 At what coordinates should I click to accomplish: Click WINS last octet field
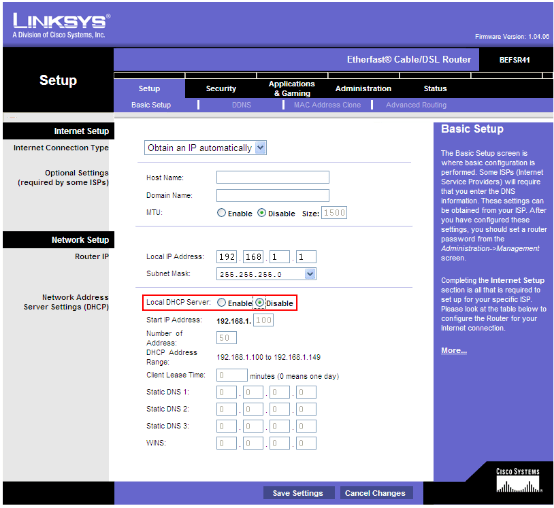(306, 443)
